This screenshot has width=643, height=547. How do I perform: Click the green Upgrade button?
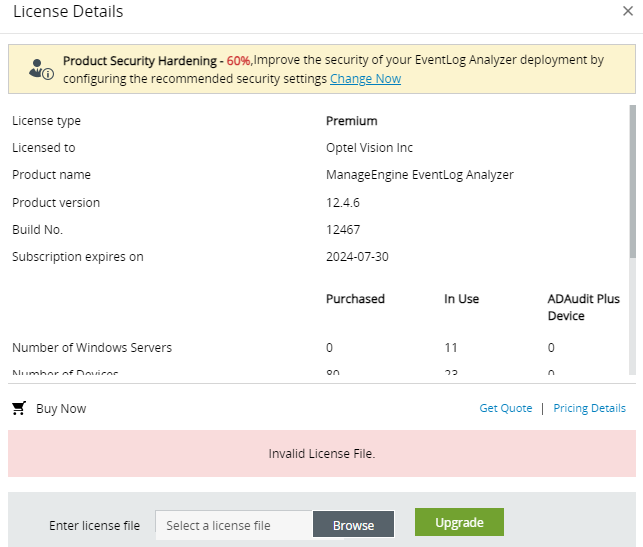[x=459, y=522]
